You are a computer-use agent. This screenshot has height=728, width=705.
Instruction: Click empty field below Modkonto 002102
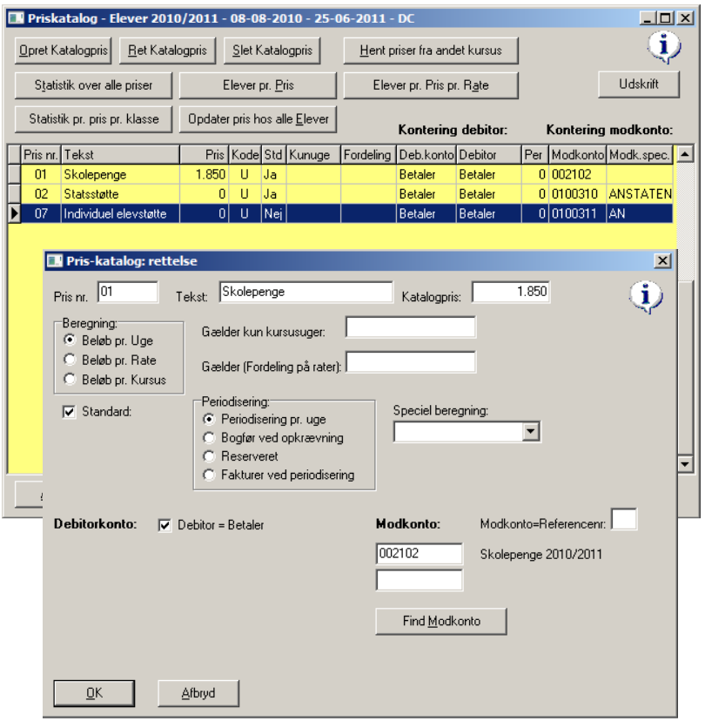coord(420,580)
